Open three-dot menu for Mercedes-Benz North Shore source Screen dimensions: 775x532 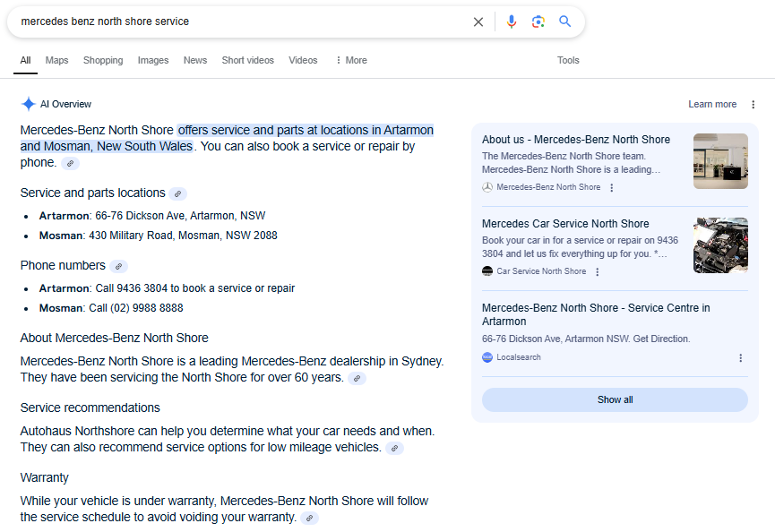click(x=612, y=188)
